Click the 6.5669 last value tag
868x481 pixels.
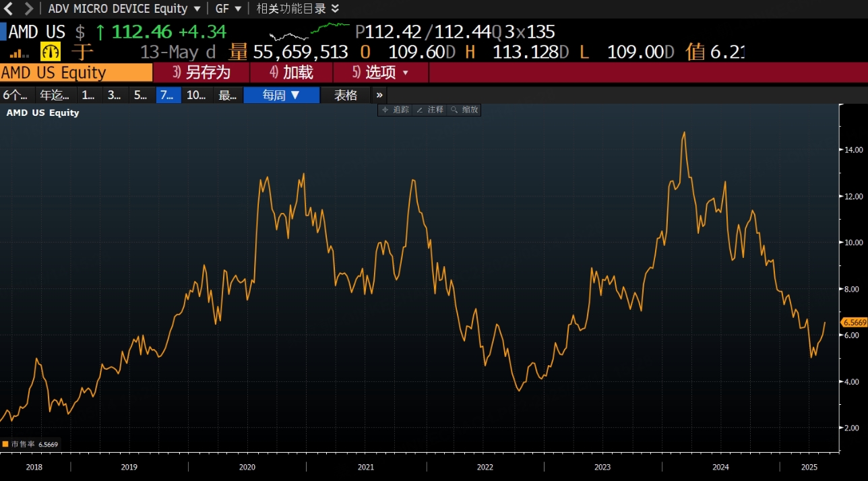[x=855, y=322]
